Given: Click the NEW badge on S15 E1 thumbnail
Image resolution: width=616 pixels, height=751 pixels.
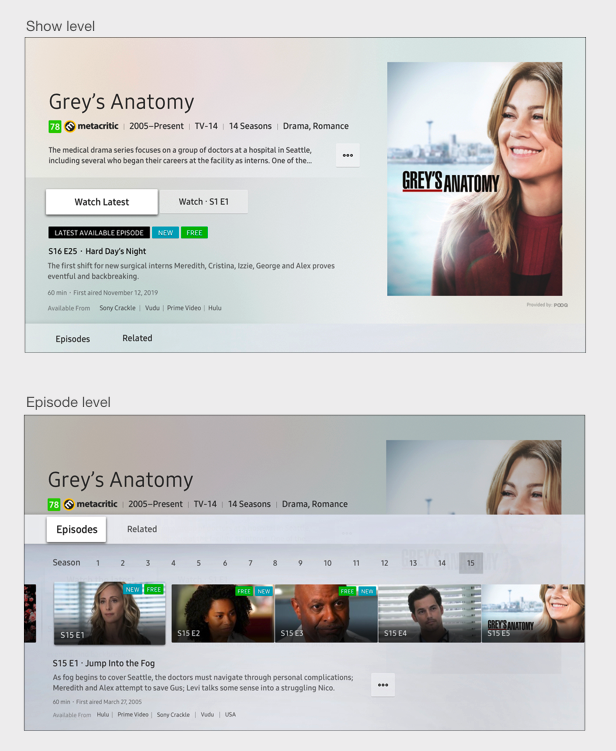Looking at the screenshot, I should point(133,590).
